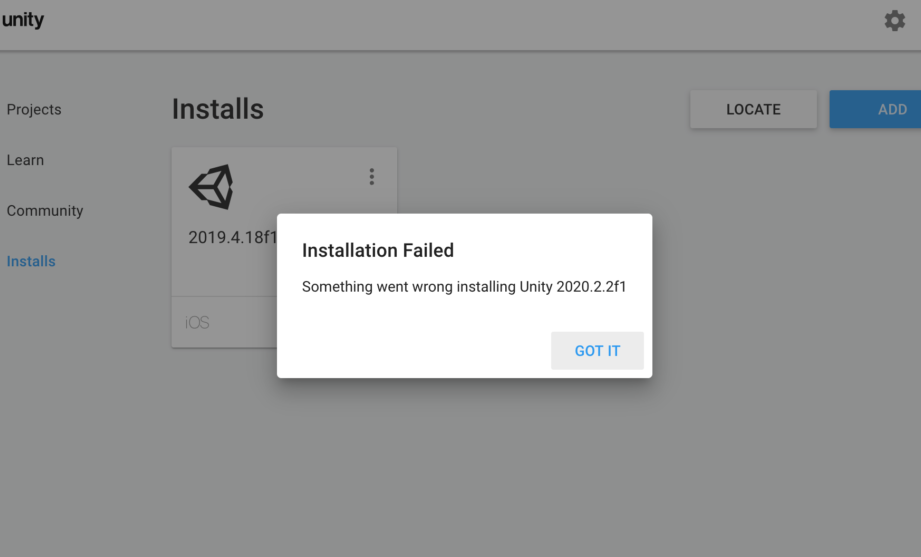Go to Projects in the sidebar
This screenshot has width=921, height=557.
point(34,109)
